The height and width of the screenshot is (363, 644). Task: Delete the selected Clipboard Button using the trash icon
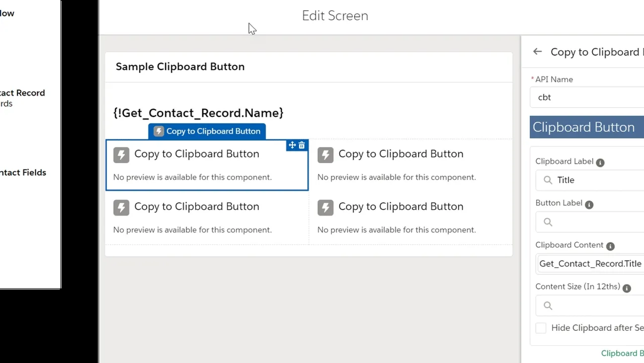(x=301, y=145)
